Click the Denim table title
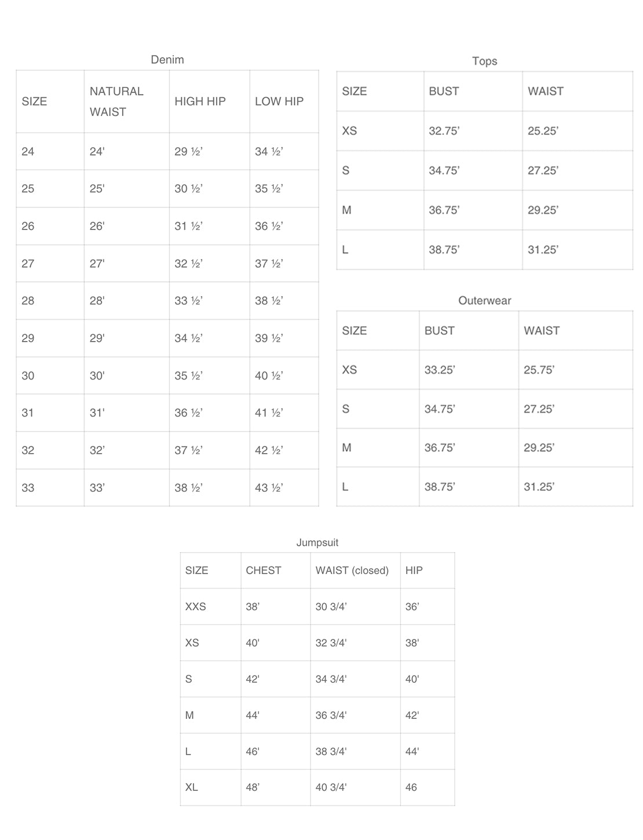Image resolution: width=643 pixels, height=840 pixels. (167, 60)
